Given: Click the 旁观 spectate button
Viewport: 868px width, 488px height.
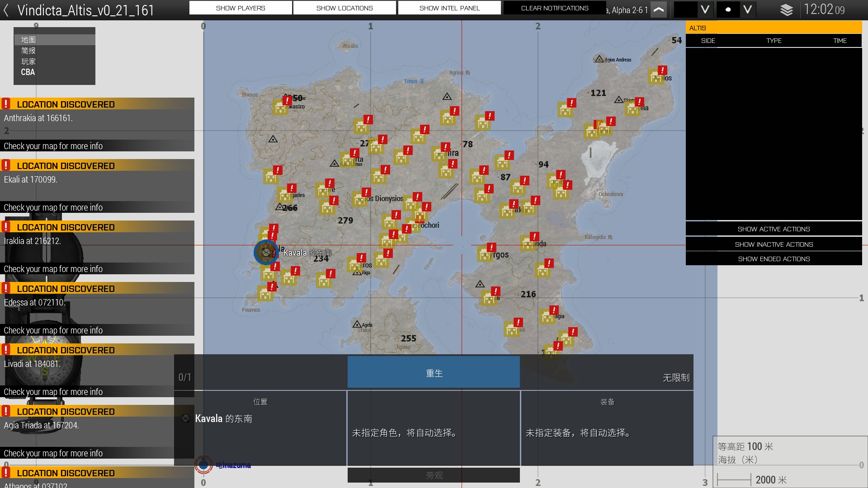Looking at the screenshot, I should pyautogui.click(x=434, y=475).
